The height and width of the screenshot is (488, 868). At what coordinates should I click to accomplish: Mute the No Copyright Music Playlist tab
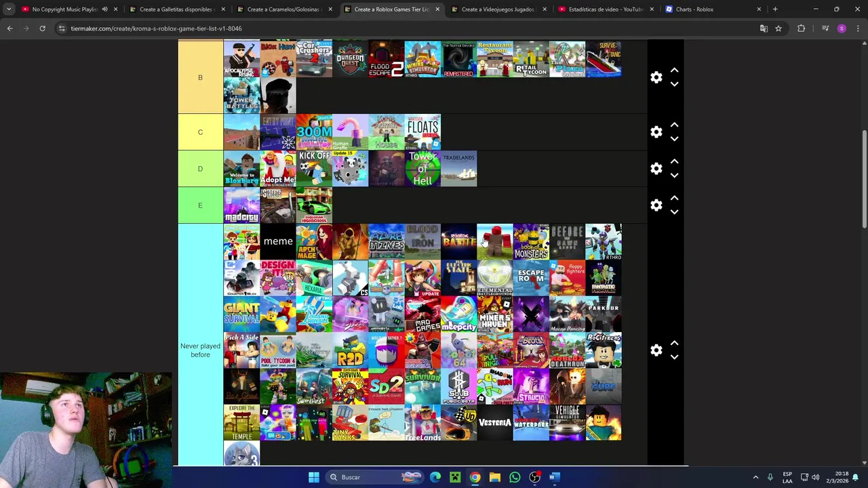click(104, 9)
